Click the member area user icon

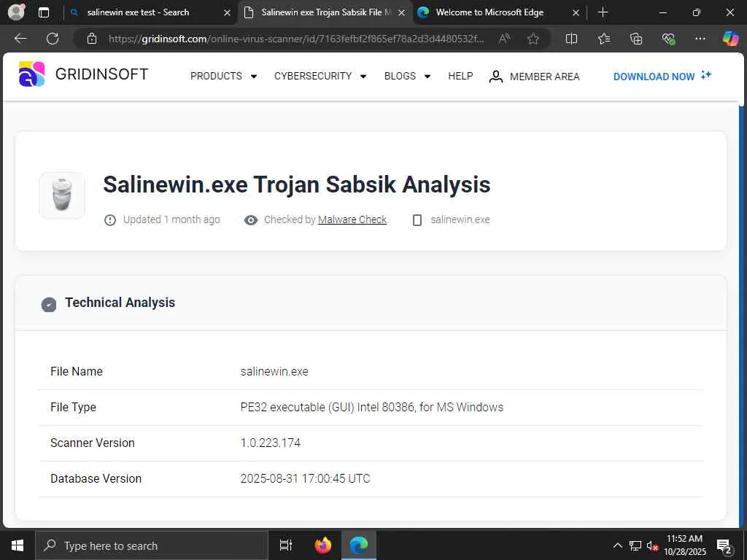[496, 77]
